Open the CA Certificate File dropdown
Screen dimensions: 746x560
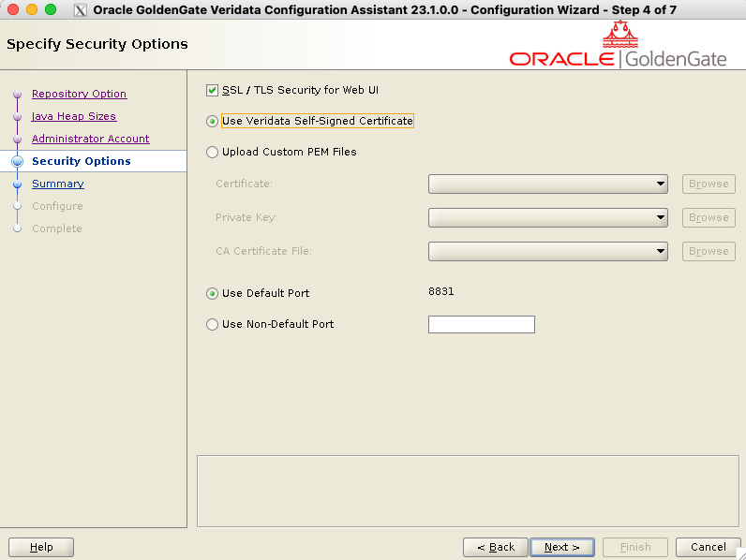(547, 252)
